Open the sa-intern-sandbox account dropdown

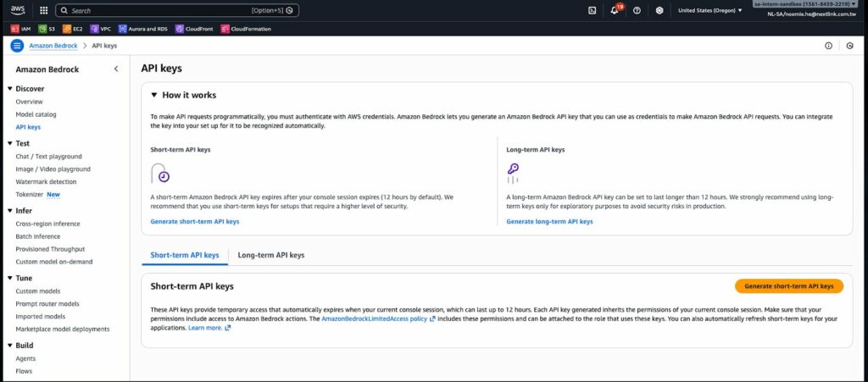[x=805, y=4]
